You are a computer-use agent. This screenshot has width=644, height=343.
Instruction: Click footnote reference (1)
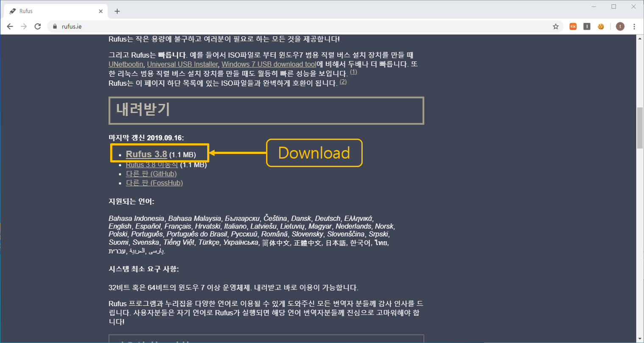pos(353,72)
